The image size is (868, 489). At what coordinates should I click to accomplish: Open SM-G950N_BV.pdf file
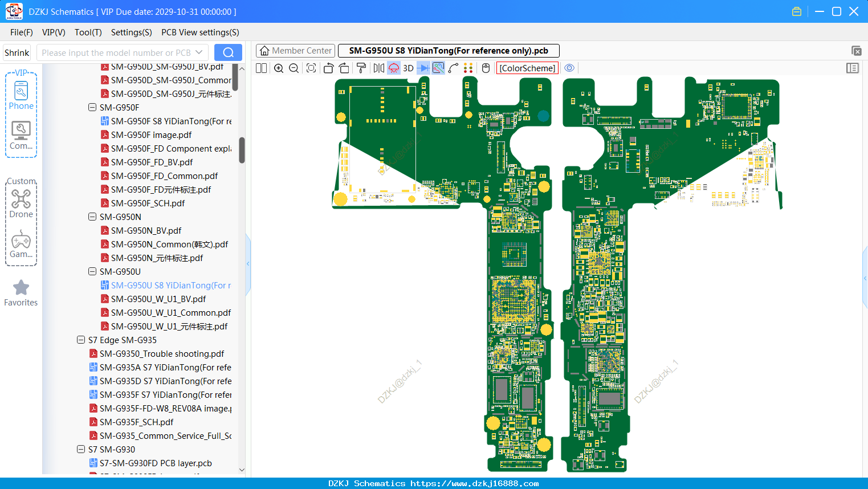(x=146, y=231)
